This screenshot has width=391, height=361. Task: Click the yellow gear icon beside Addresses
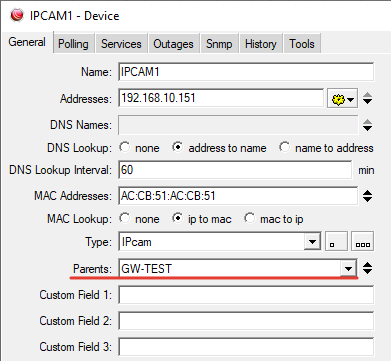pyautogui.click(x=342, y=99)
